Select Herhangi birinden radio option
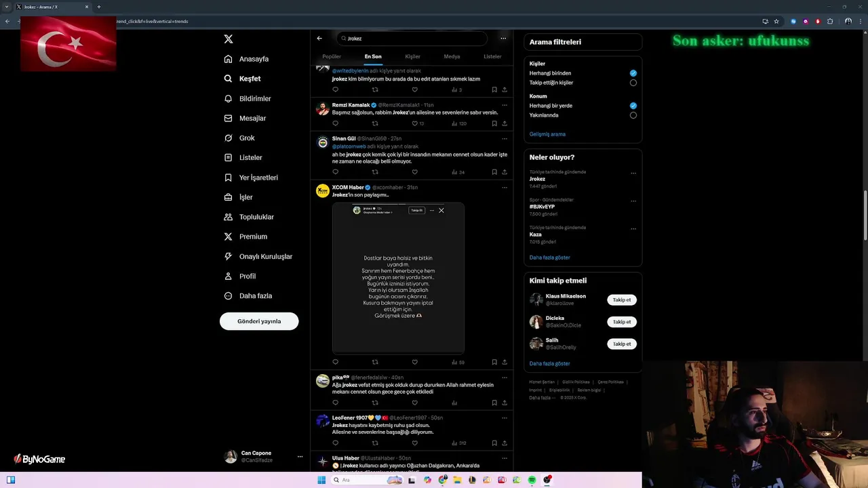The image size is (868, 488). pos(633,73)
